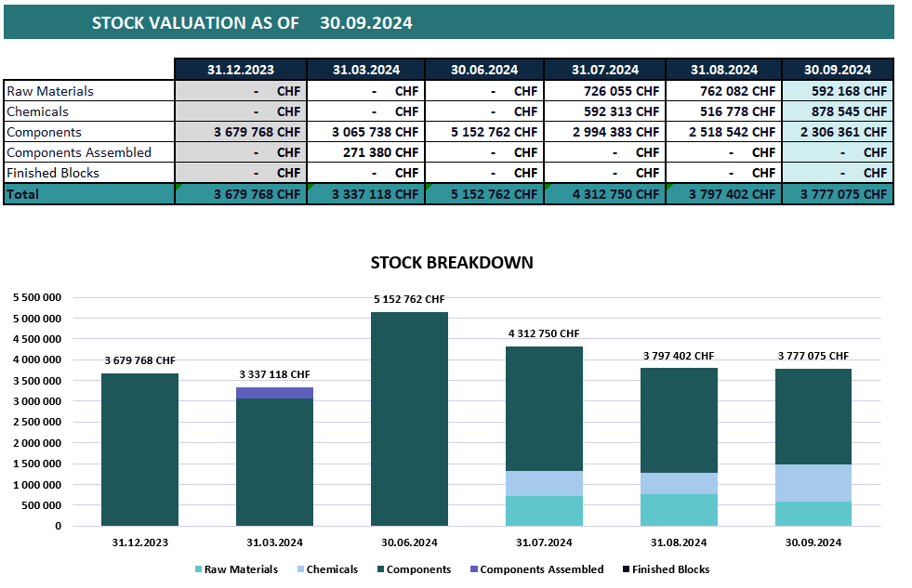This screenshot has height=588, width=912.
Task: Select the 31.12.2023 column header
Action: pyautogui.click(x=240, y=69)
